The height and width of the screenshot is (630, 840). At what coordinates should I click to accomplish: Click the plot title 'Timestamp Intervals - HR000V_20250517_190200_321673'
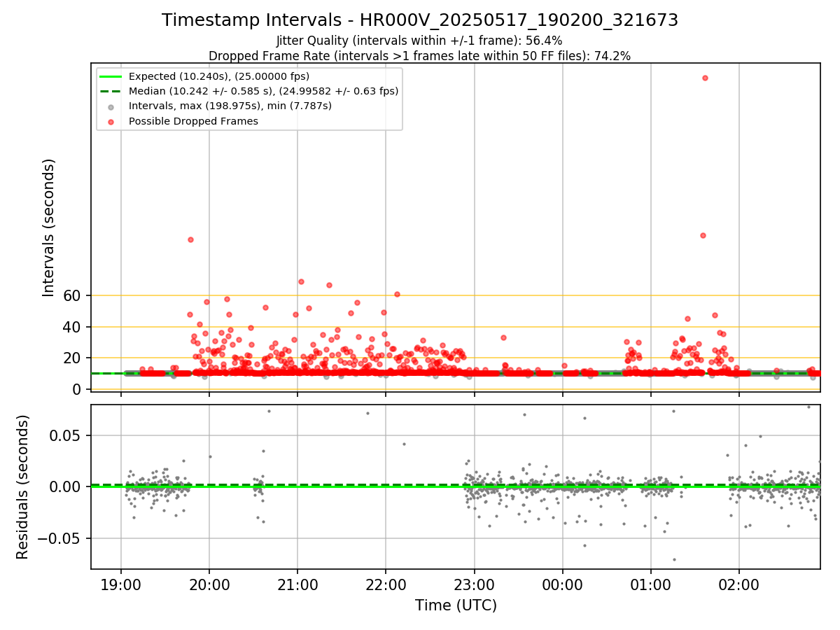point(420,20)
